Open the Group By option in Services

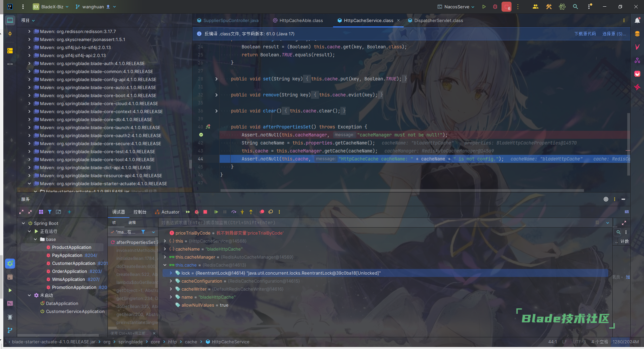(41, 212)
